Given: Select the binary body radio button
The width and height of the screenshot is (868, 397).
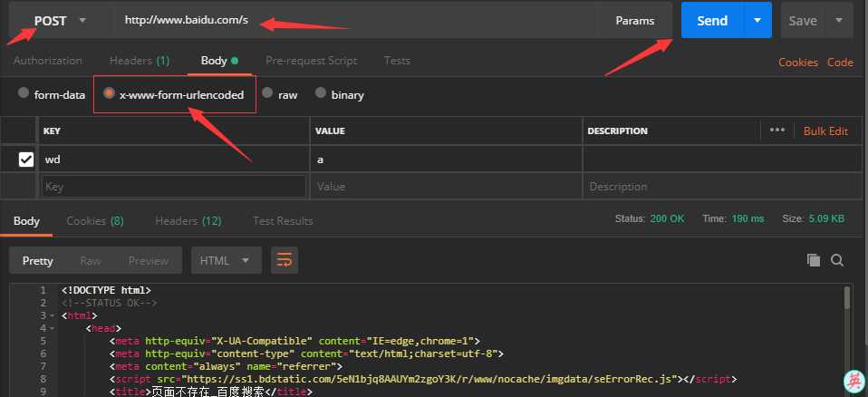Looking at the screenshot, I should 321,93.
